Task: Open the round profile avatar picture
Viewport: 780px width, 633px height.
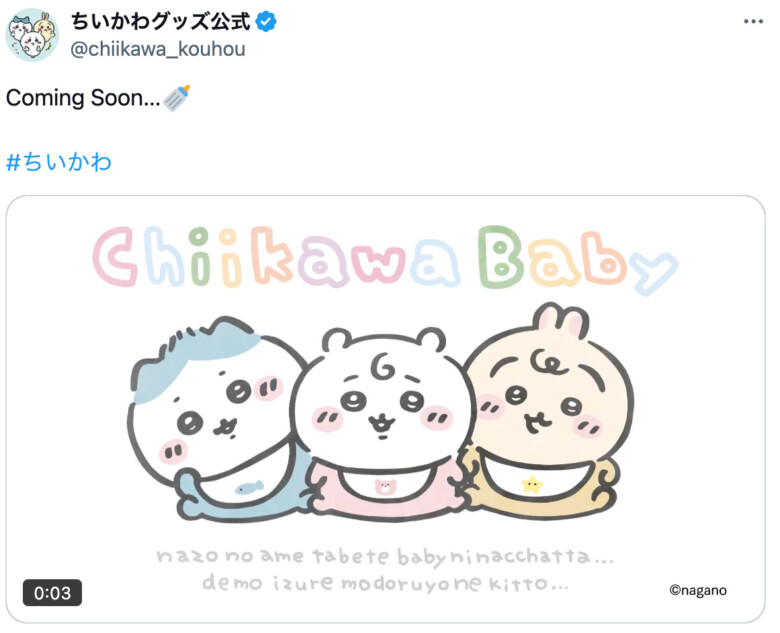Action: pos(32,35)
